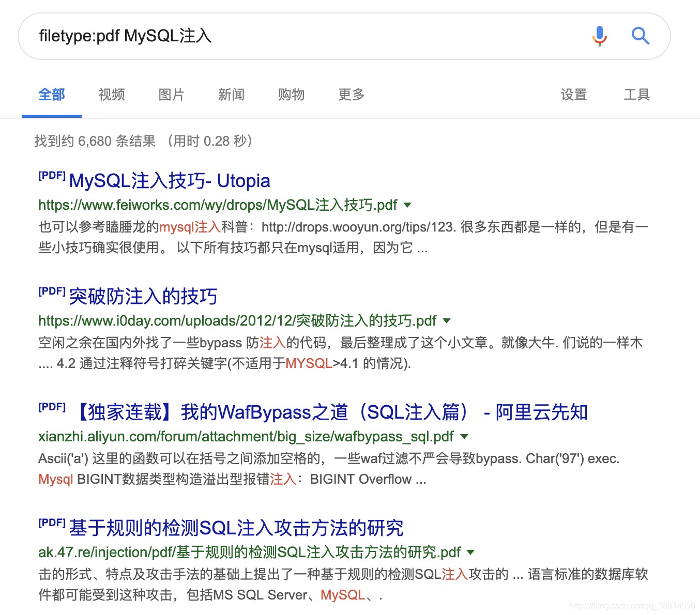
Task: Click the ak.47.re green URL text
Action: coord(249,552)
